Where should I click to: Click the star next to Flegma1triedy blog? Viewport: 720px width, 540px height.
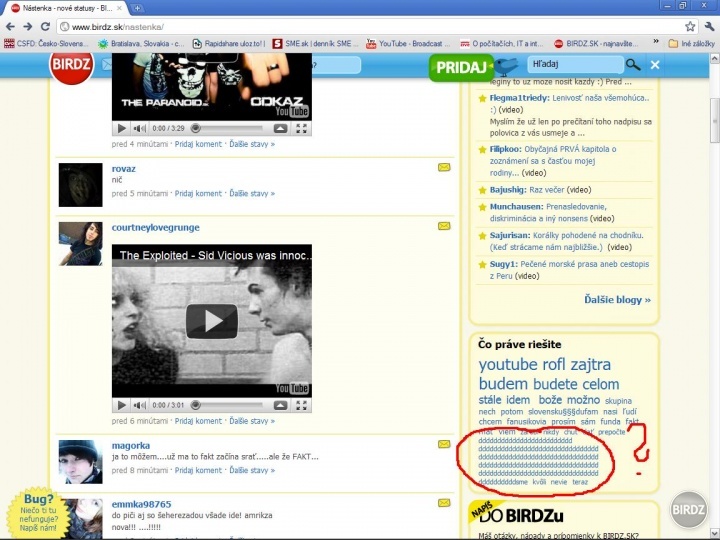coord(482,98)
